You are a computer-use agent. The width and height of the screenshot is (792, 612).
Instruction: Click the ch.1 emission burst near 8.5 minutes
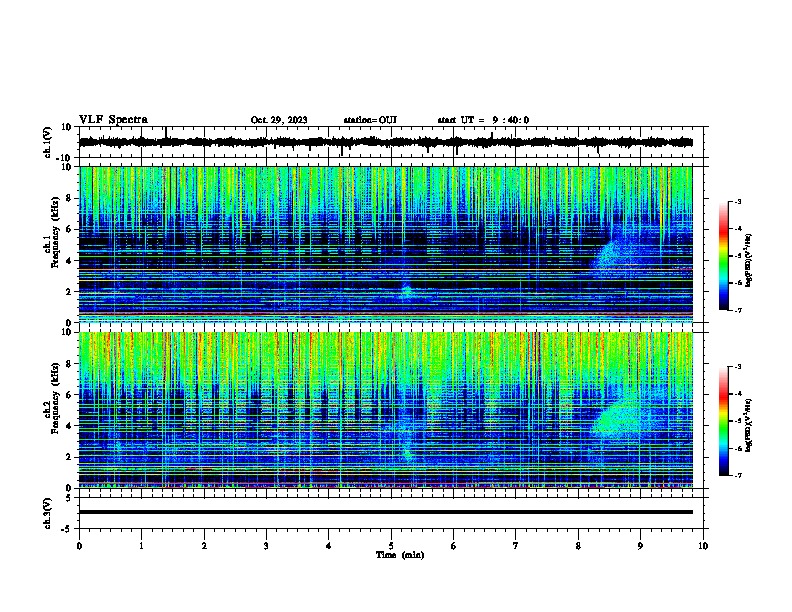click(614, 255)
